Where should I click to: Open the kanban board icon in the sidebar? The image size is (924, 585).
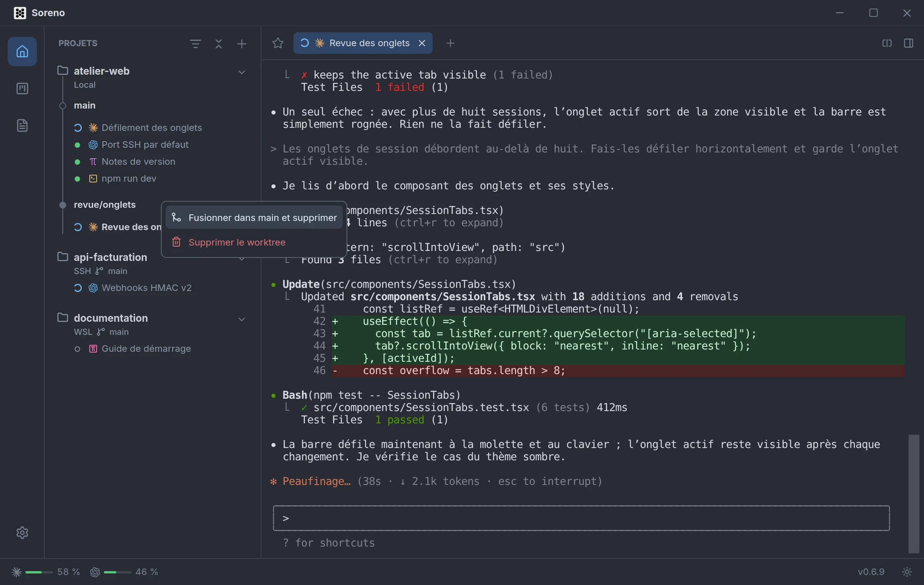22,89
